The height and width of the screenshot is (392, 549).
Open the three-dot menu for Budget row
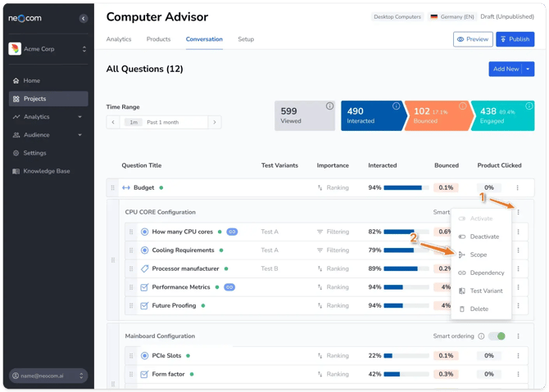click(x=518, y=187)
